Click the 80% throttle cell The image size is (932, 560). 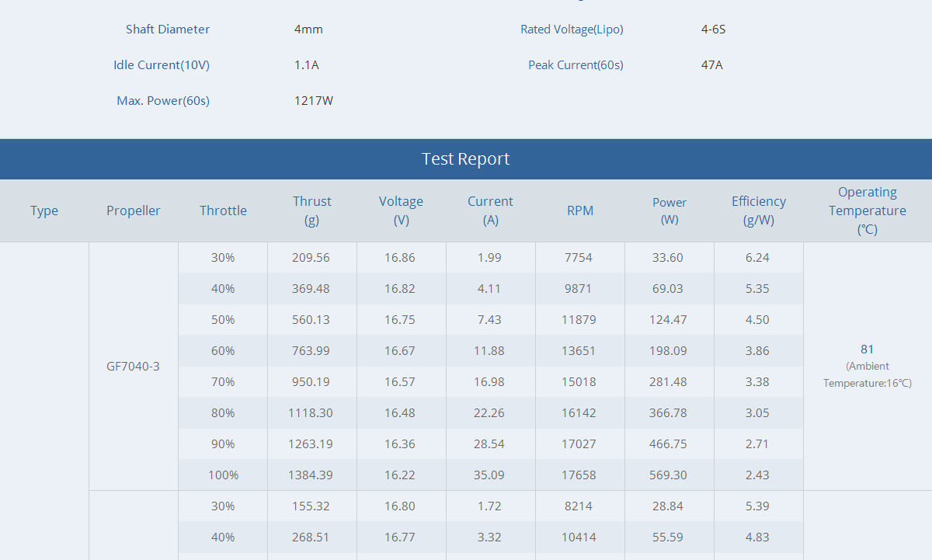pos(223,412)
